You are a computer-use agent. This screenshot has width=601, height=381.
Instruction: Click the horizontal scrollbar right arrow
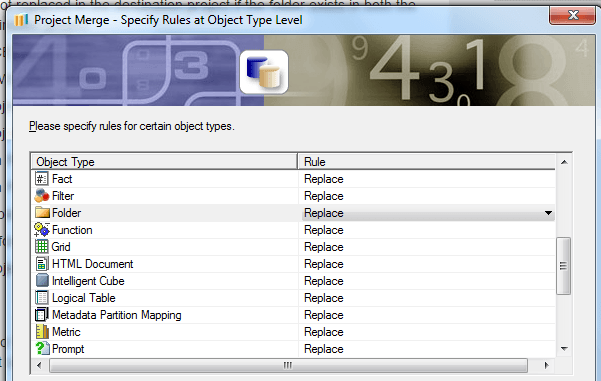[x=547, y=365]
